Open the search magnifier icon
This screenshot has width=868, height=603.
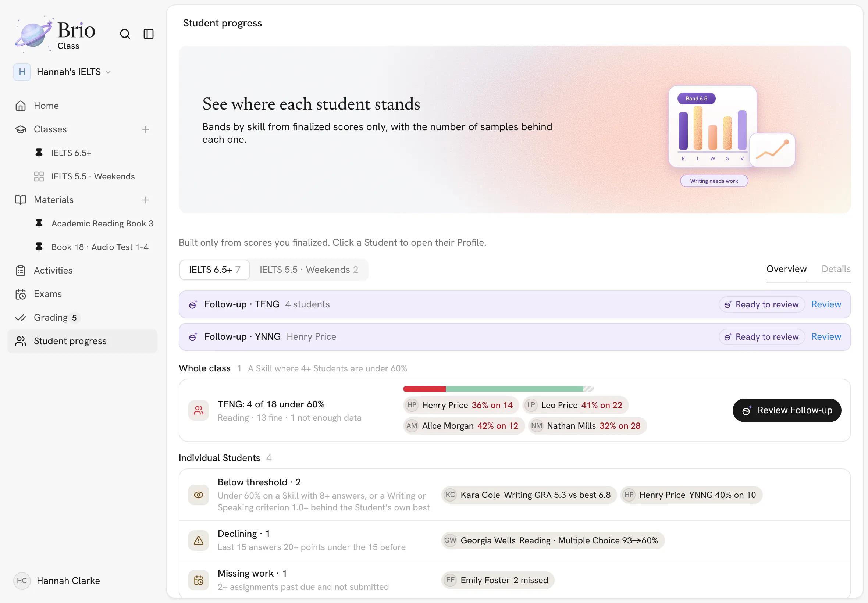pos(125,34)
